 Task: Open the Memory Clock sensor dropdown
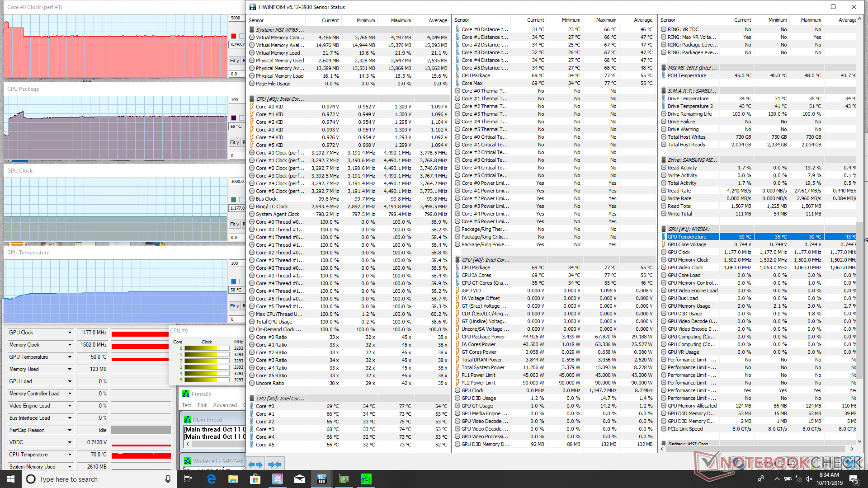pyautogui.click(x=70, y=345)
